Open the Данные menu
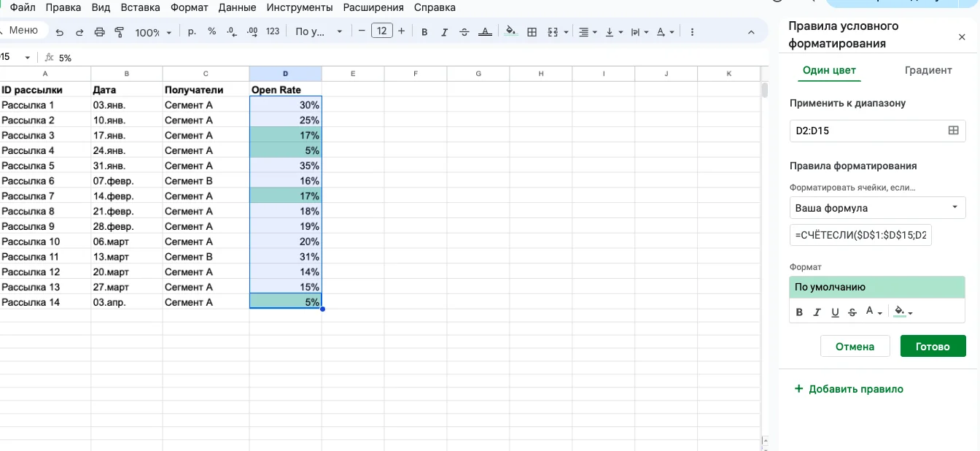Viewport: 980px width, 451px height. [237, 7]
